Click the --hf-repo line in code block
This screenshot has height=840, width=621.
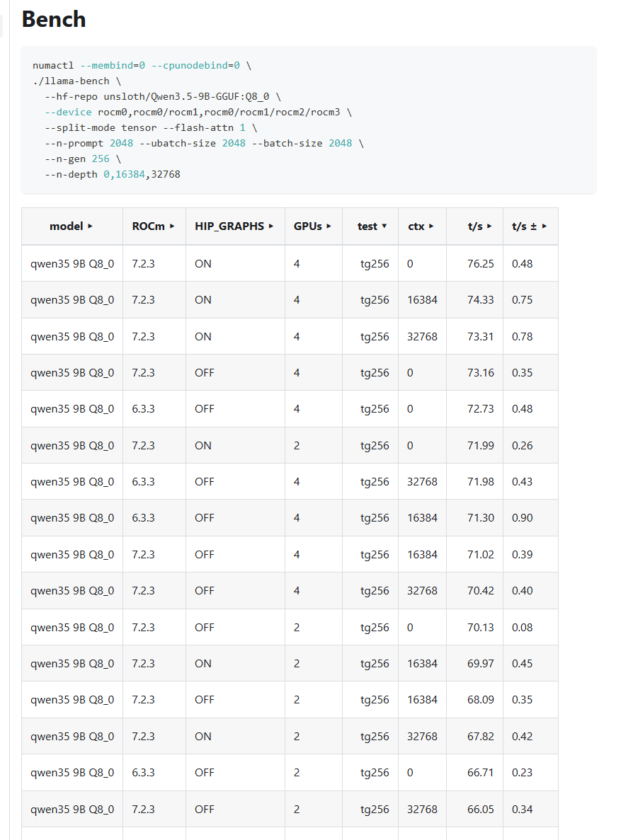(x=163, y=96)
